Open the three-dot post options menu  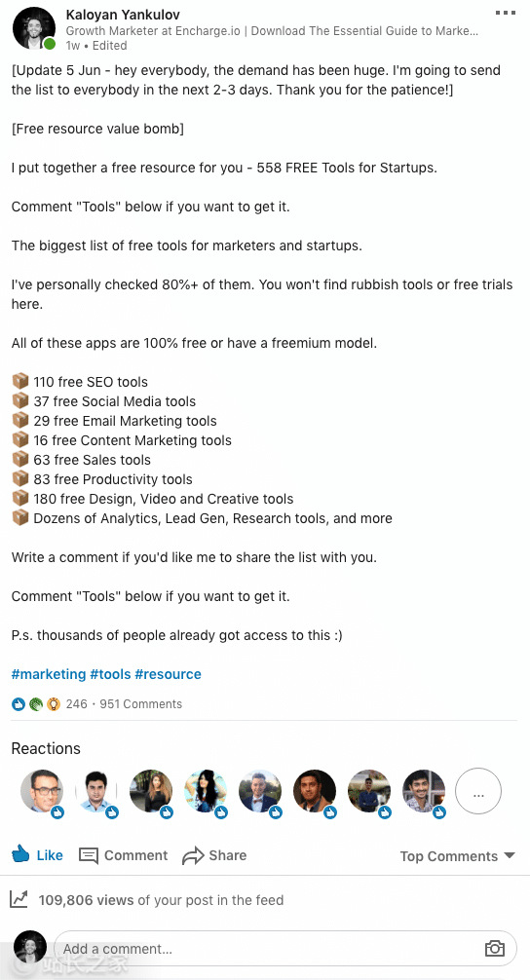pyautogui.click(x=505, y=13)
